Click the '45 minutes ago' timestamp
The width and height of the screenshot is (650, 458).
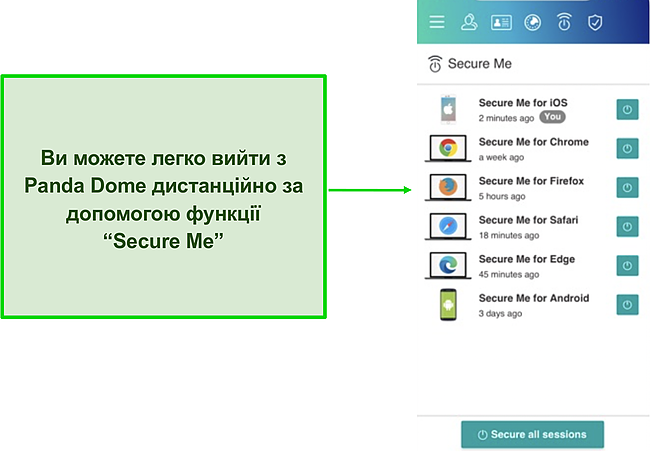pyautogui.click(x=509, y=274)
